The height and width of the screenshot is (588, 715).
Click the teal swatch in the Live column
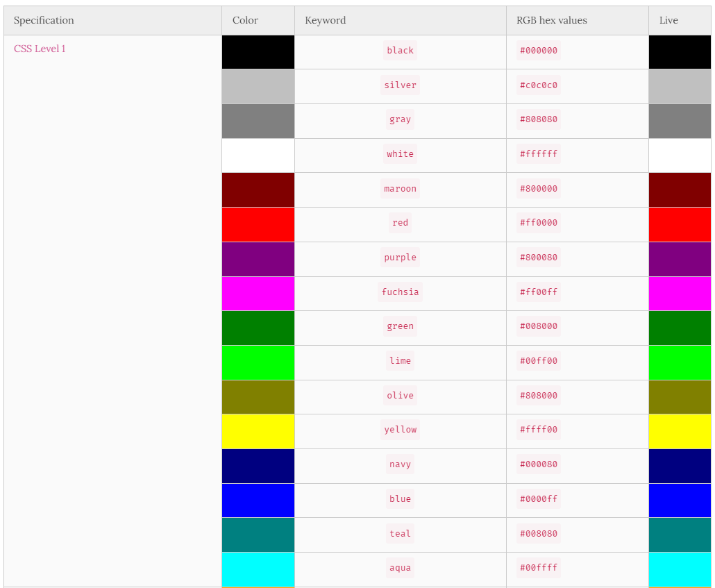[680, 535]
